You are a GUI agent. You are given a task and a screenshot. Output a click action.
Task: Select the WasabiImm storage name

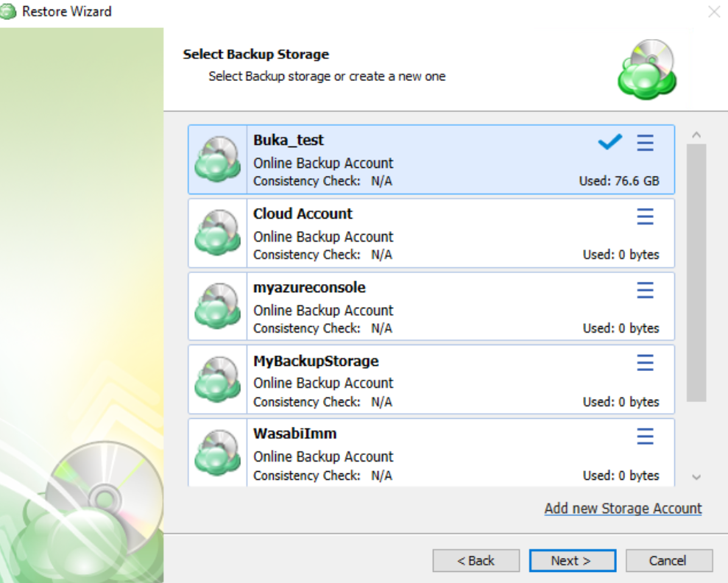(x=295, y=434)
